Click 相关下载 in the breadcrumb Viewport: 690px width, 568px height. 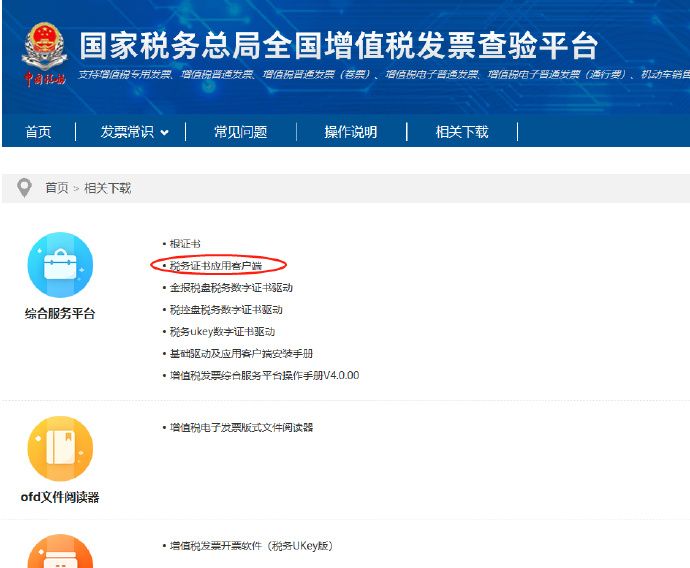(x=107, y=188)
